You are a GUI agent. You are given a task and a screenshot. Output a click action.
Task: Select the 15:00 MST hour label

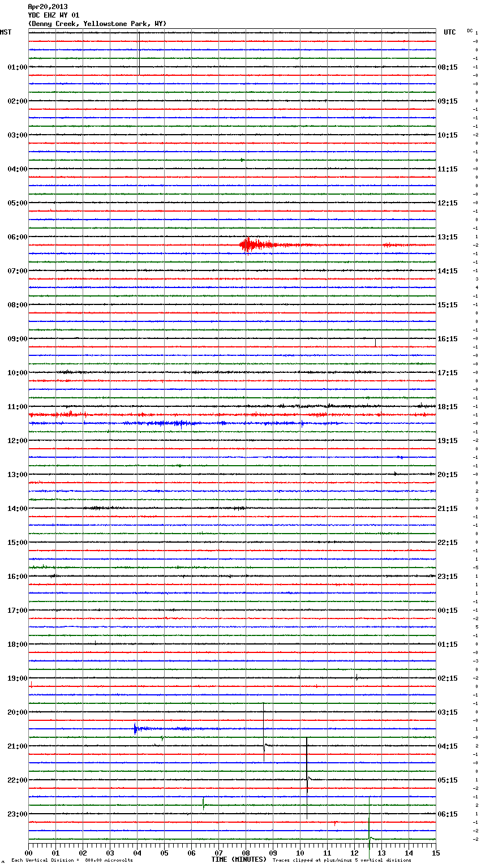tap(18, 543)
